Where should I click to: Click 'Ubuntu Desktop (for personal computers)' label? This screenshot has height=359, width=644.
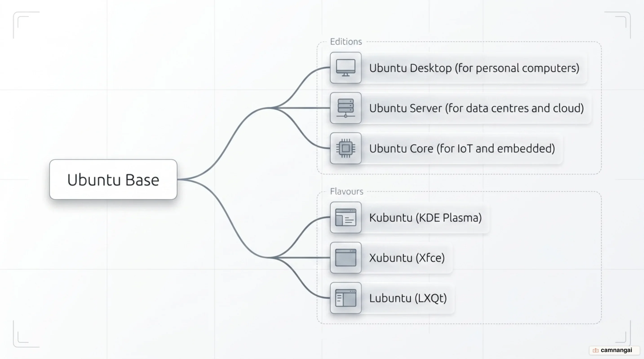(474, 68)
